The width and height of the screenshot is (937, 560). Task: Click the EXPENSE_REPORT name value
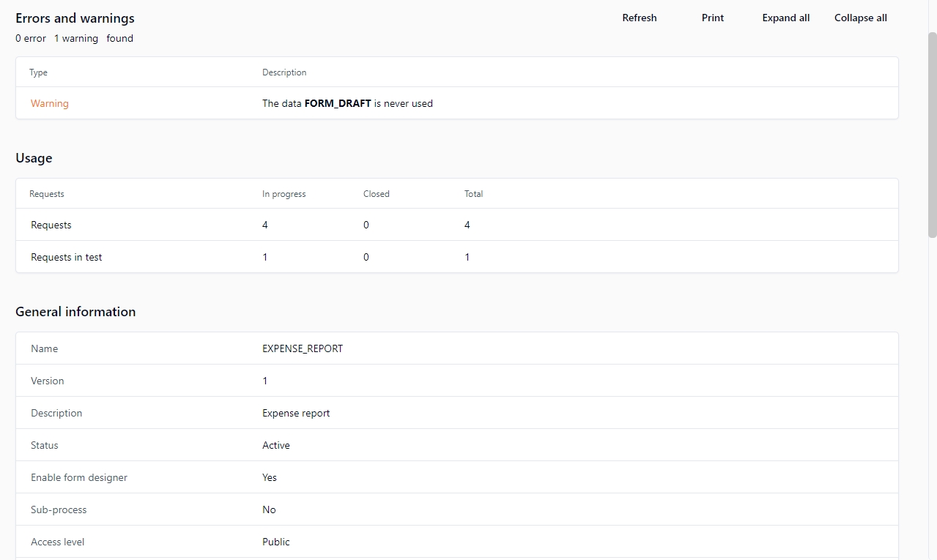(x=302, y=349)
